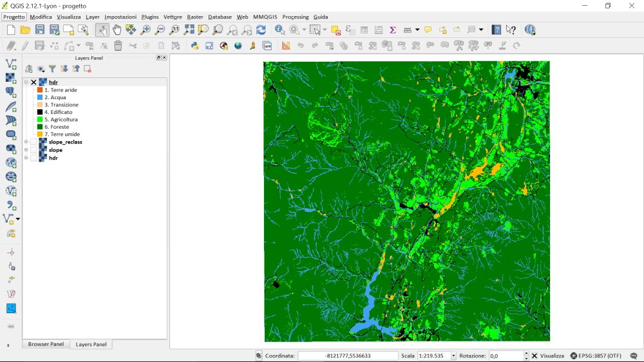Enable the slope_reclass layer checkbox
Image resolution: width=644 pixels, height=362 pixels.
tap(34, 142)
